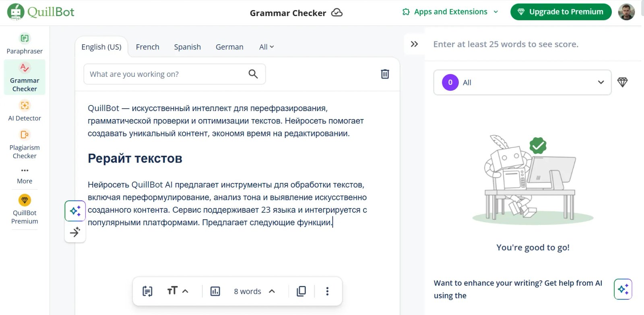This screenshot has width=644, height=315.
Task: Click the paraphrase document icon in bottom toolbar
Action: pyautogui.click(x=147, y=291)
